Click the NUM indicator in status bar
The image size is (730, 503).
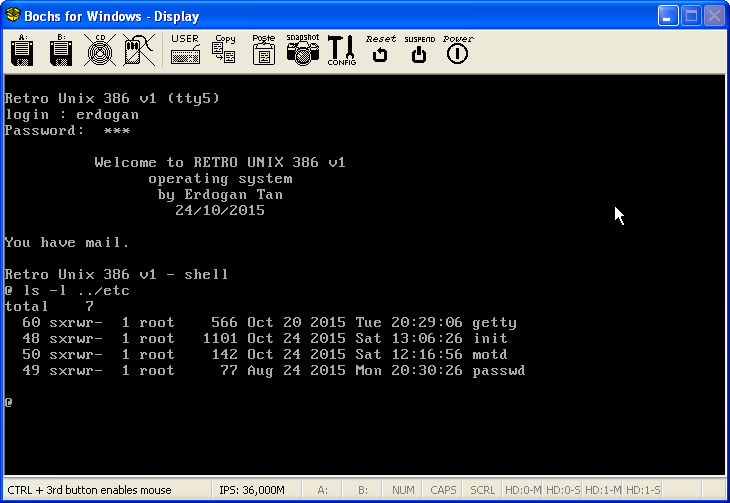pyautogui.click(x=403, y=490)
